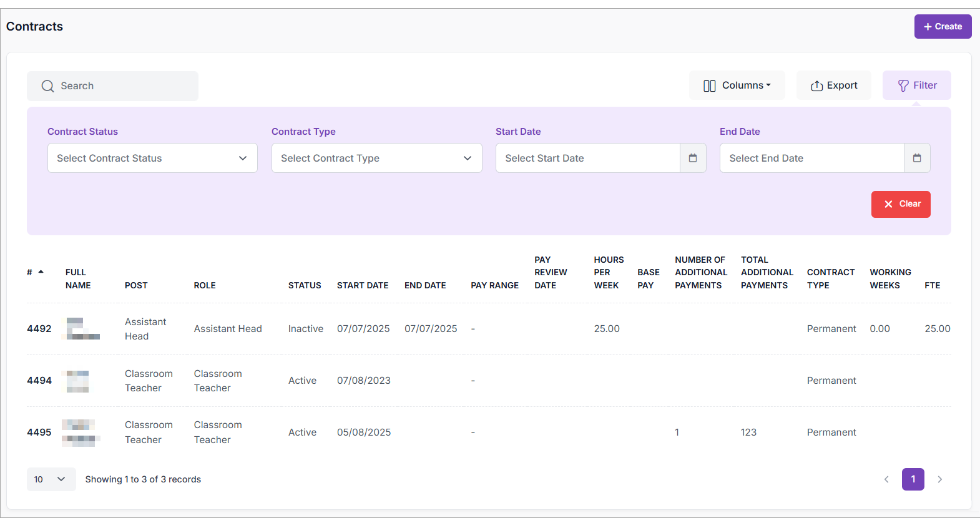Click the magnifier icon in Search box
Image resolution: width=980 pixels, height=518 pixels.
tap(47, 86)
